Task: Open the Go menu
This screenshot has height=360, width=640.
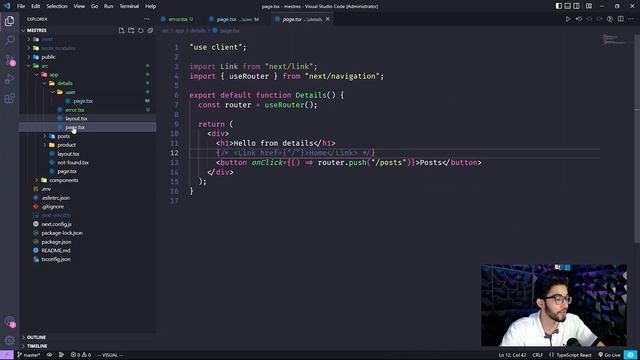Action: (94, 6)
